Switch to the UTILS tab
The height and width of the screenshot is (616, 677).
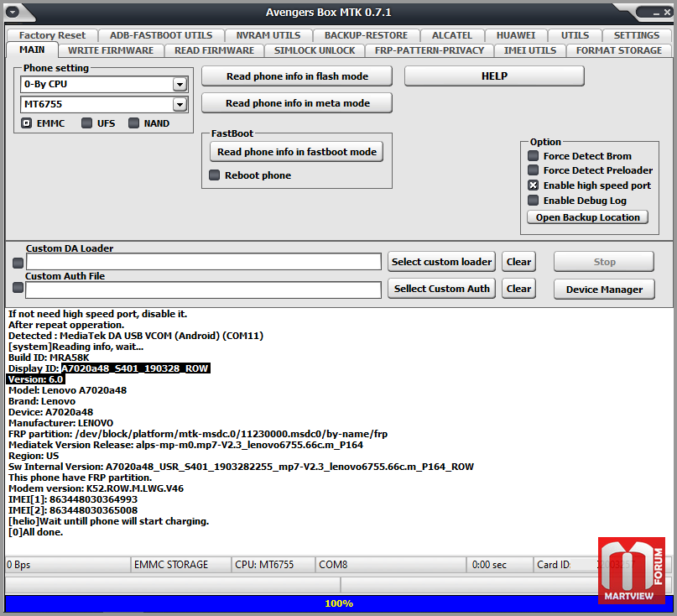[x=575, y=35]
